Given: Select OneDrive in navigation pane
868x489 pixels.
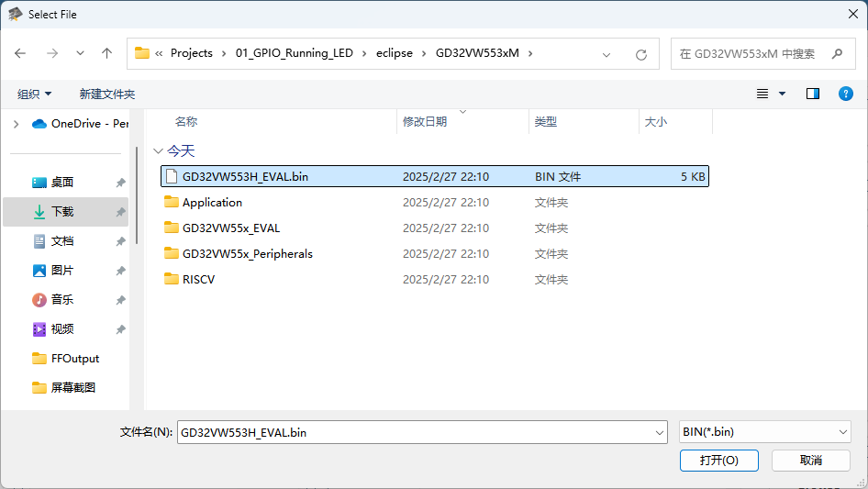Looking at the screenshot, I should tap(80, 124).
